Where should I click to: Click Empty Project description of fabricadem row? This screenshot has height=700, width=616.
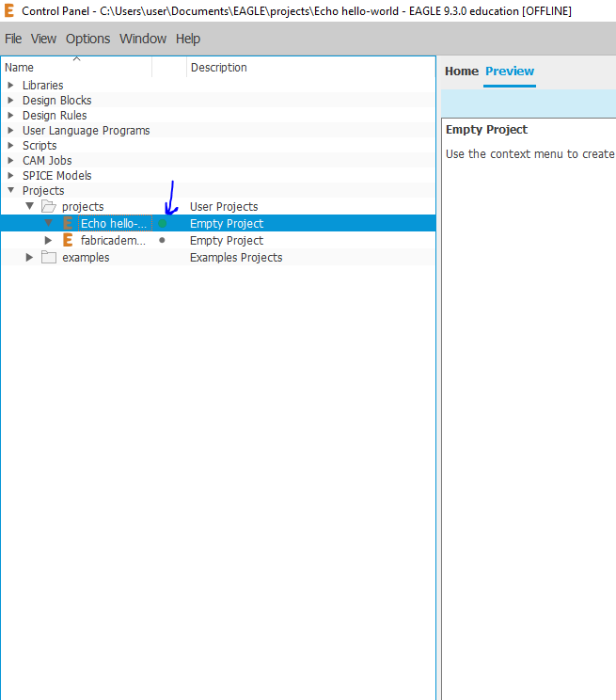[227, 241]
